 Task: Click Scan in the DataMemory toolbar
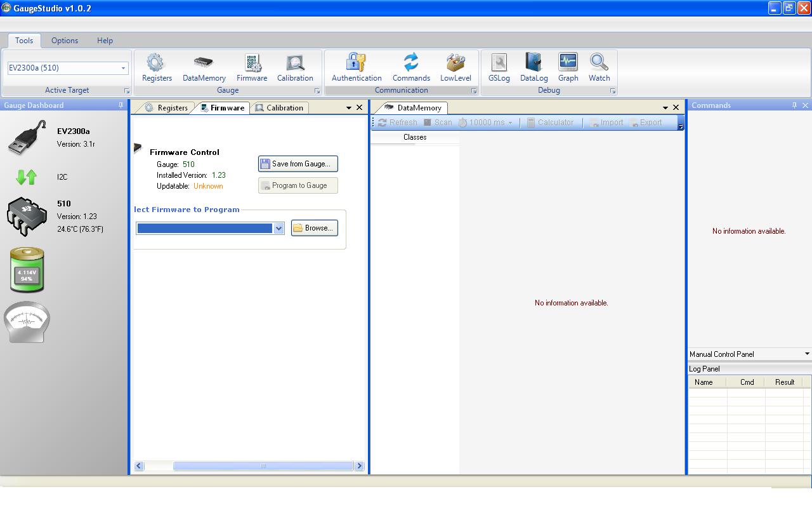[438, 123]
